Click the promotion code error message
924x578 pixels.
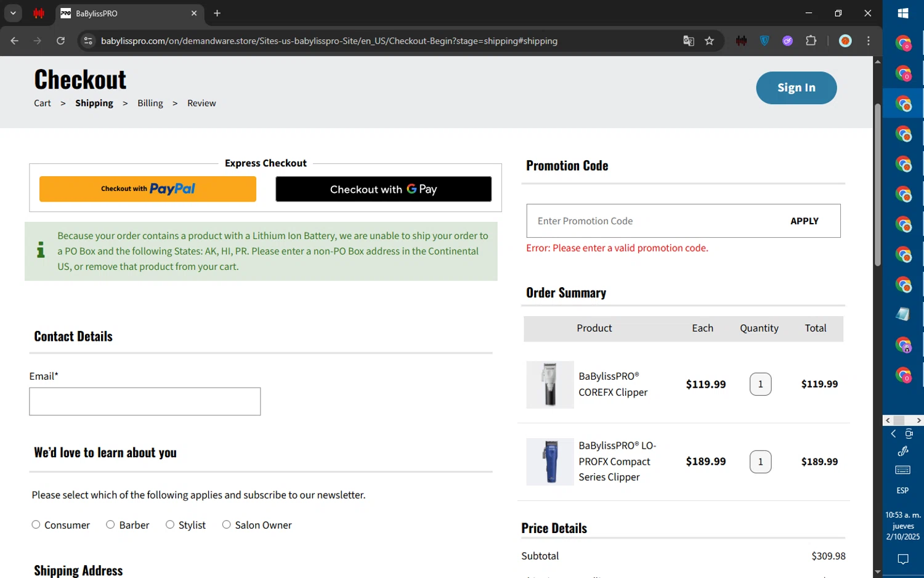[x=617, y=248]
